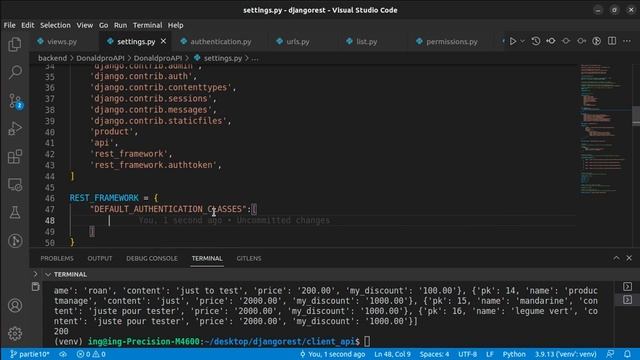Viewport: 640px width, 360px height.
Task: Open the Run menu
Action: click(120, 25)
